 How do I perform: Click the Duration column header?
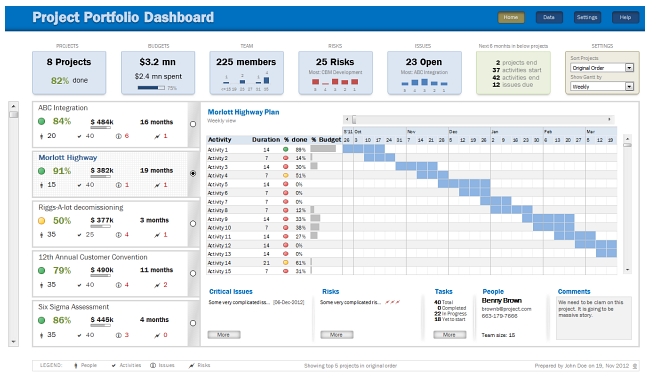coord(266,140)
